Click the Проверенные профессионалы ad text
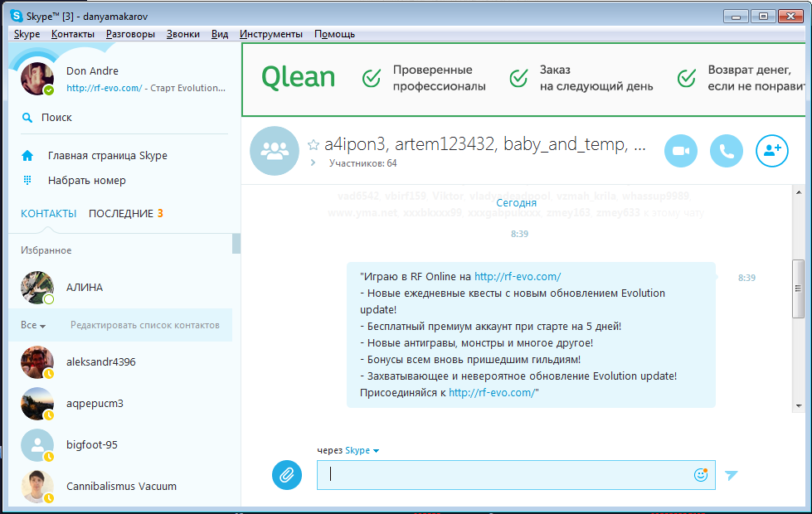 pos(439,78)
